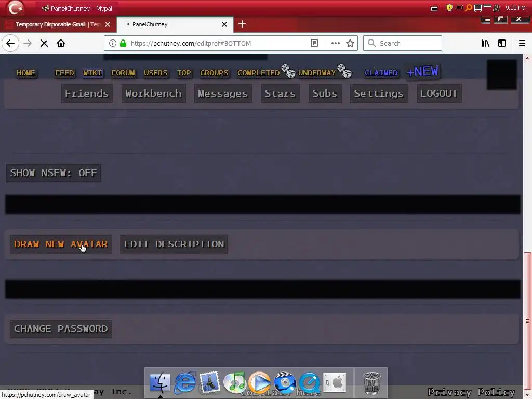Open the FORUM page
This screenshot has height=399, width=532.
click(x=123, y=73)
